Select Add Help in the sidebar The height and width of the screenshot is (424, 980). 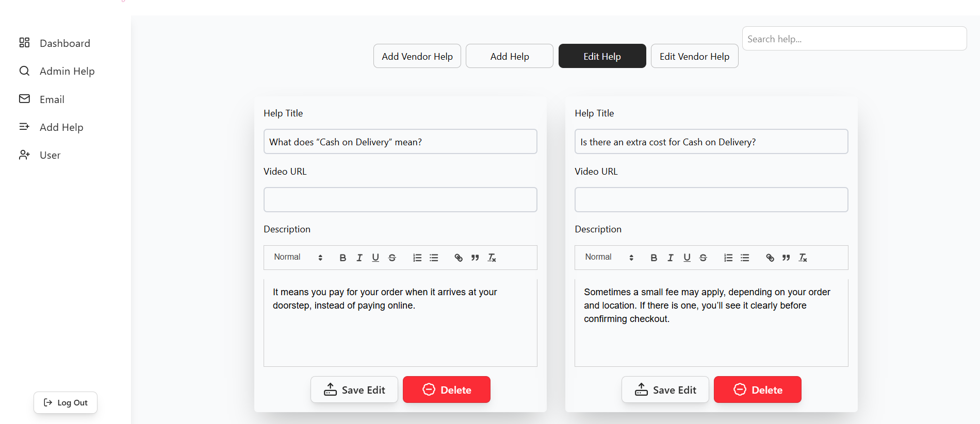pyautogui.click(x=51, y=127)
